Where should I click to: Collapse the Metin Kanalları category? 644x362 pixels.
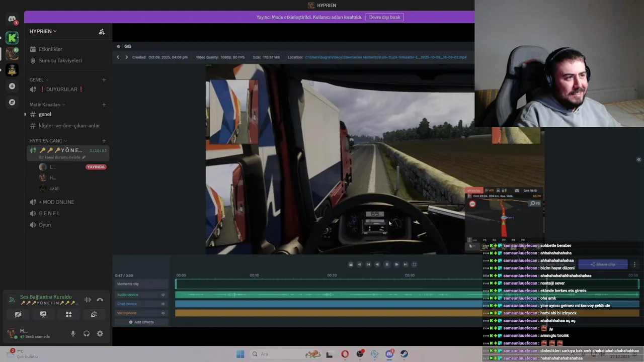pyautogui.click(x=47, y=105)
